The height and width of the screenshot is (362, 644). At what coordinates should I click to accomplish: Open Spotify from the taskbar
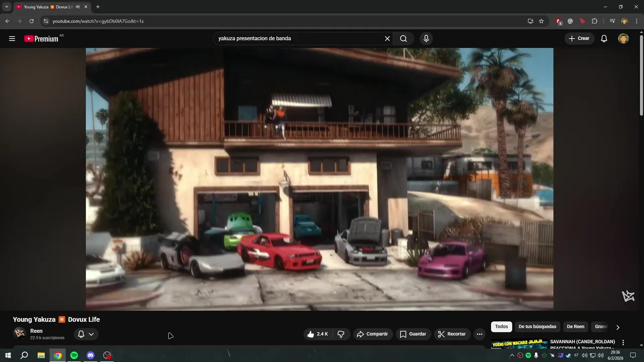tap(74, 355)
